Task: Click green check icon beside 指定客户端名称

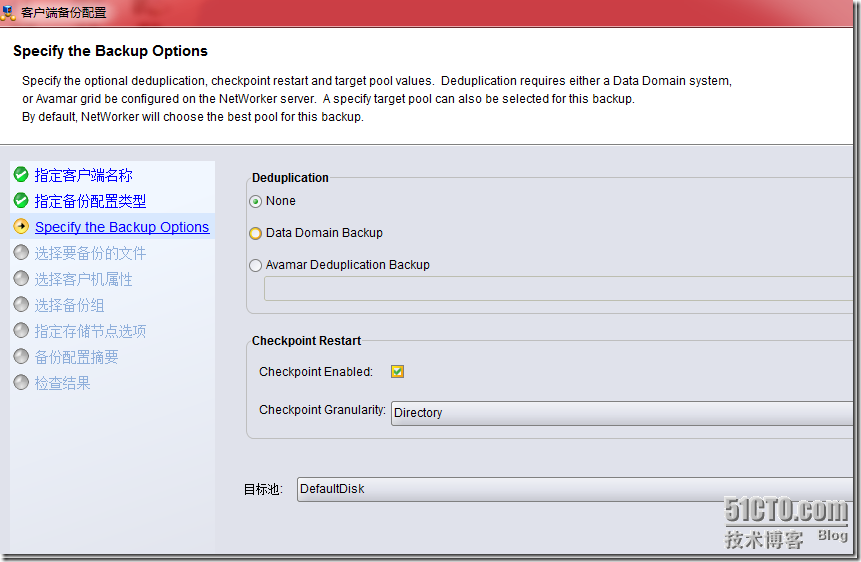Action: point(21,175)
